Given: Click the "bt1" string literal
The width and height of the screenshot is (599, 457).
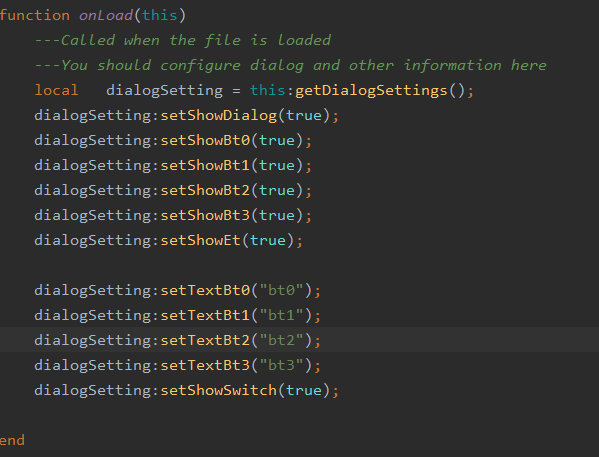Looking at the screenshot, I should pos(281,315).
